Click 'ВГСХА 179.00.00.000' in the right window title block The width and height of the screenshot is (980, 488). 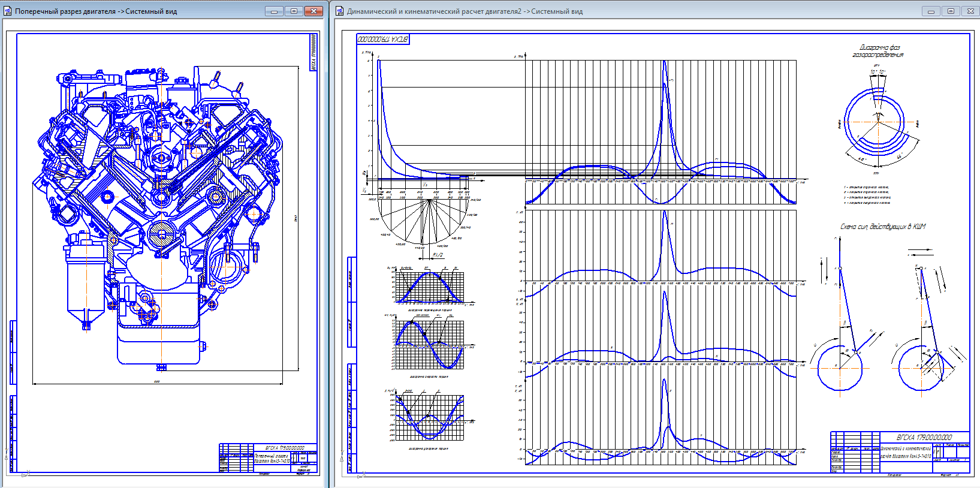[924, 437]
